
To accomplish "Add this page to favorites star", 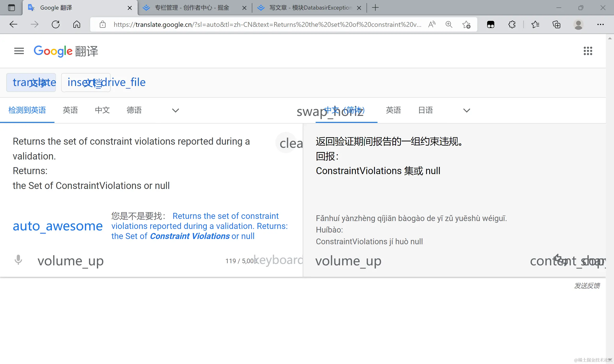I will click(466, 24).
